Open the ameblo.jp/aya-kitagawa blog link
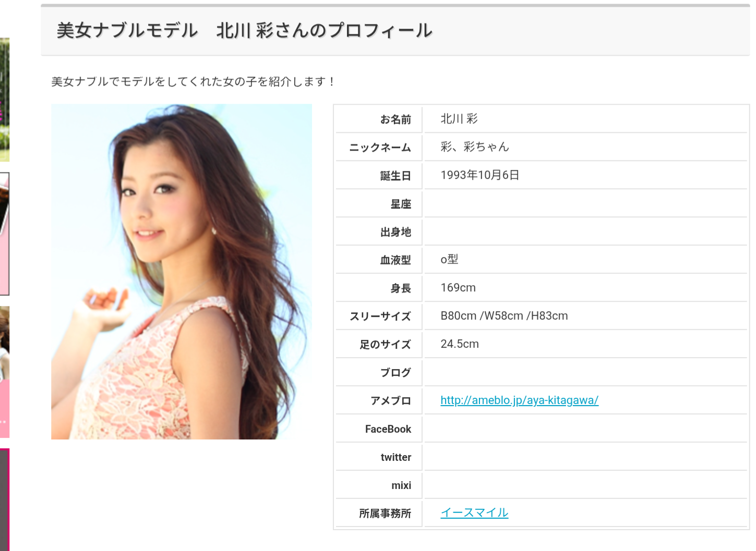Screen dimensions: 756x551 [519, 400]
